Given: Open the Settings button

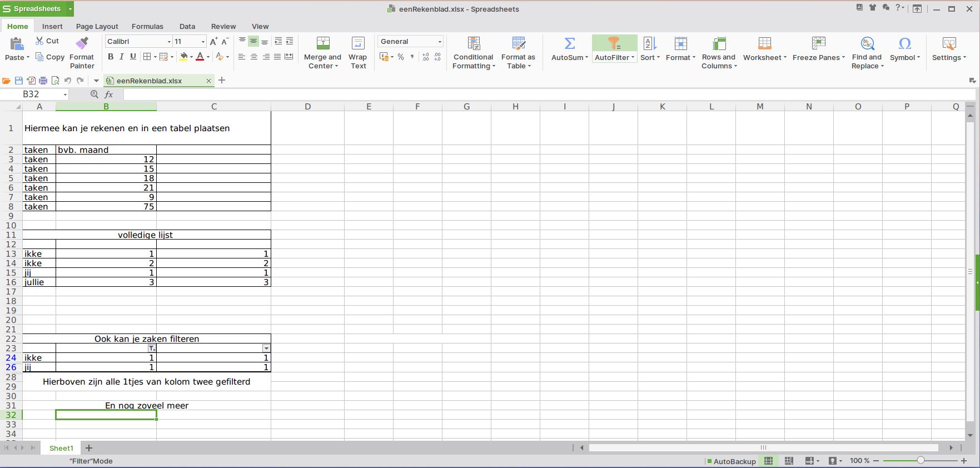Looking at the screenshot, I should [949, 49].
